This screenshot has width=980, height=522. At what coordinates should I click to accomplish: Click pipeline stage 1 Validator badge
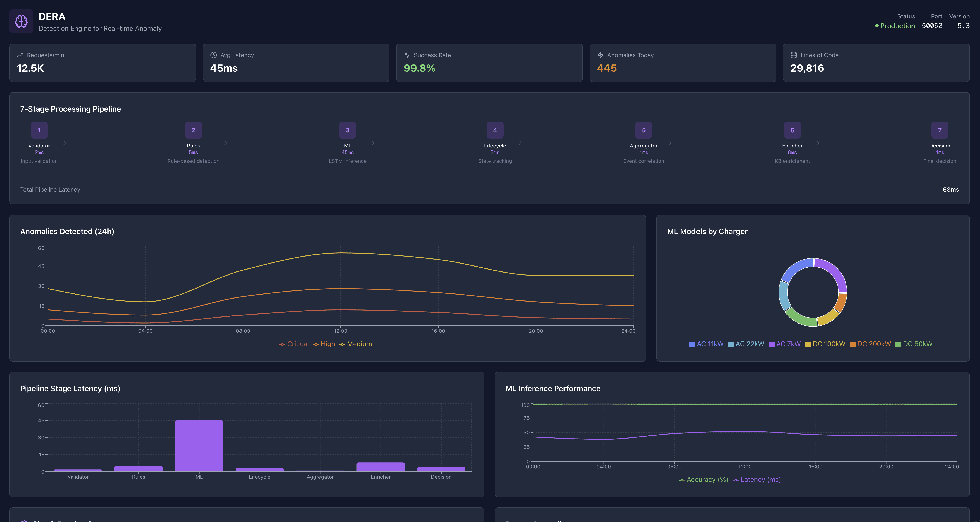click(x=39, y=130)
